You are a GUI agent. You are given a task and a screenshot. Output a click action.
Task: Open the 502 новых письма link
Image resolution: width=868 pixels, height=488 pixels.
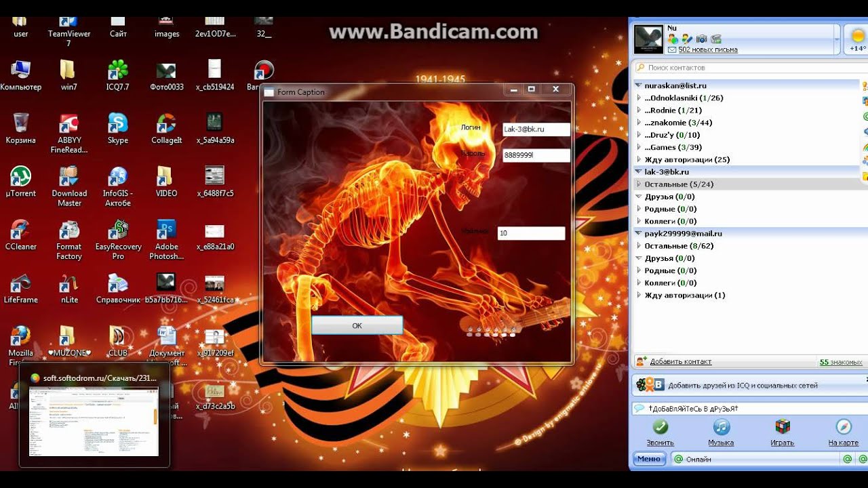708,50
